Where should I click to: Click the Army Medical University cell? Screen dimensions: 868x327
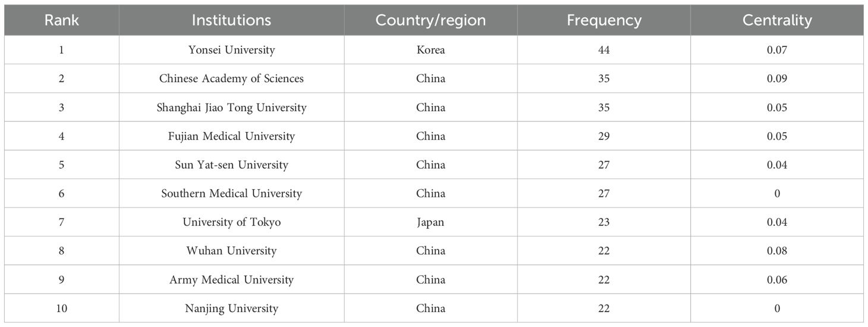[x=231, y=279]
